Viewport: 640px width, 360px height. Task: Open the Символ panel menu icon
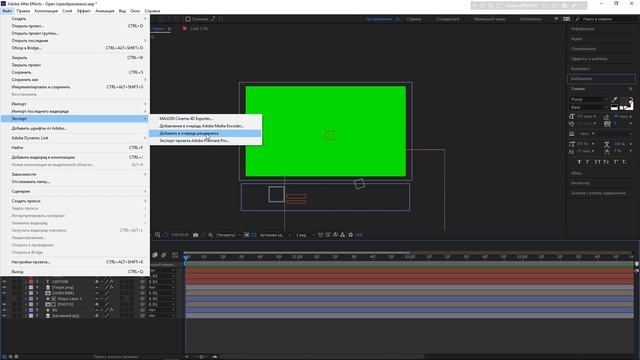(x=630, y=89)
